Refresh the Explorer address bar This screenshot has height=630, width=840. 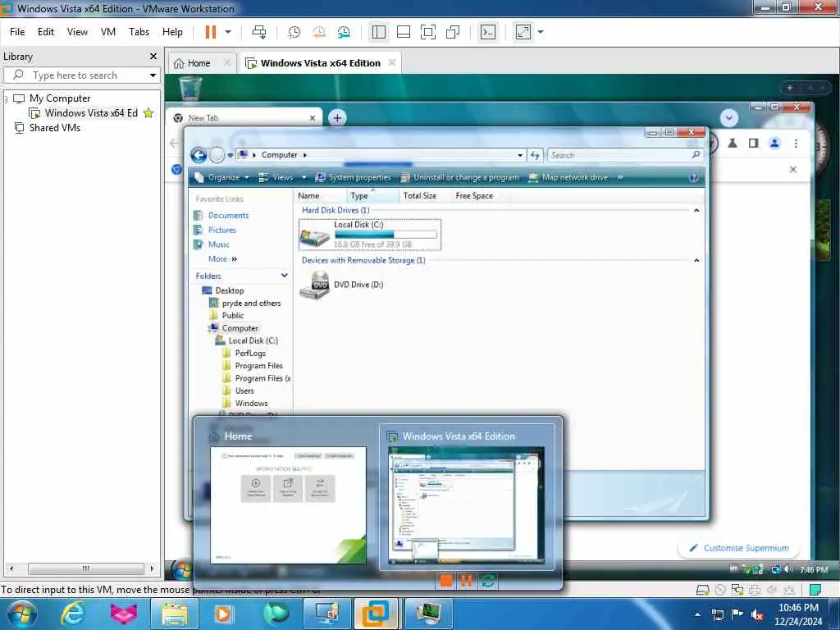click(535, 155)
